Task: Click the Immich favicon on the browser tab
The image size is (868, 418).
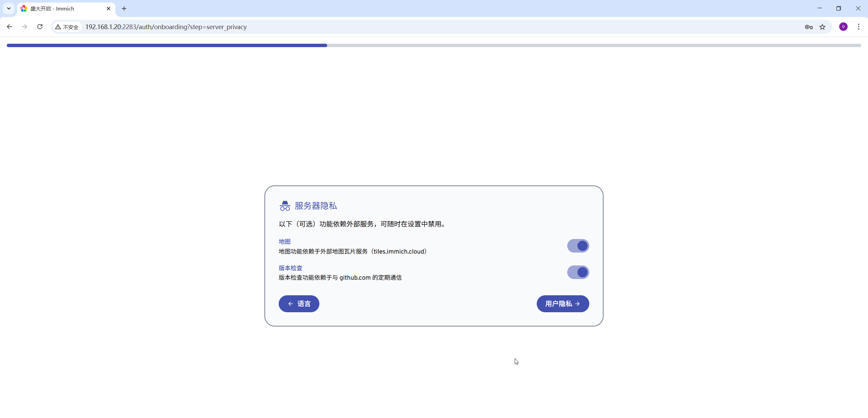Action: [x=23, y=8]
